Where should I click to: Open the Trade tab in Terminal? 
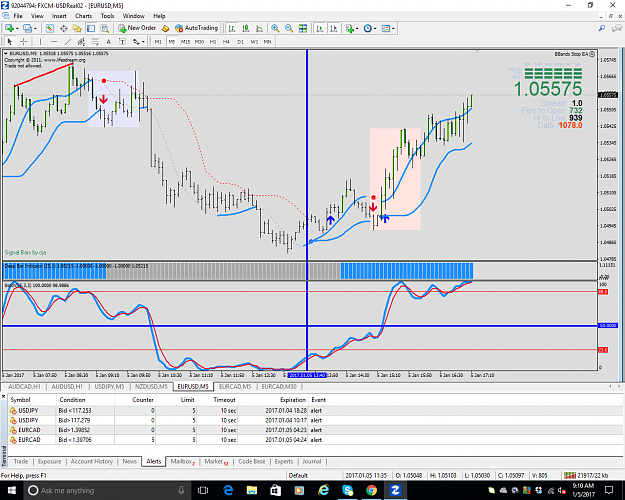tap(21, 461)
